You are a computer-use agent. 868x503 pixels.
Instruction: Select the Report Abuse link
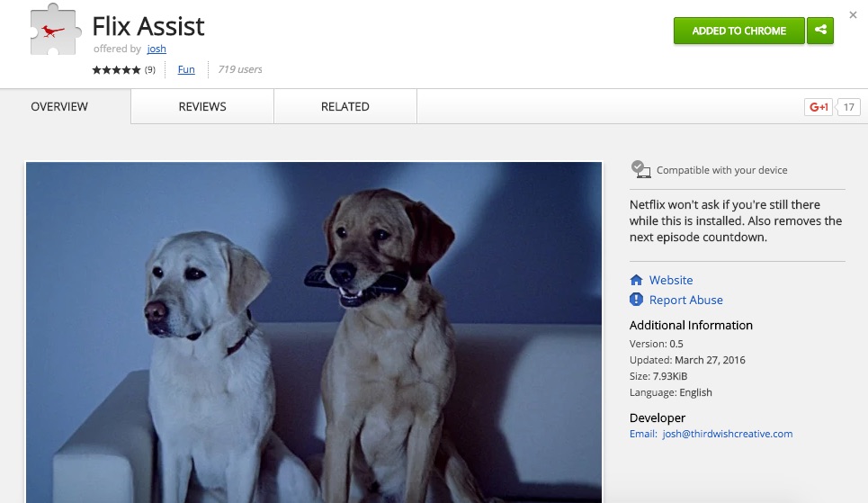[x=686, y=300]
